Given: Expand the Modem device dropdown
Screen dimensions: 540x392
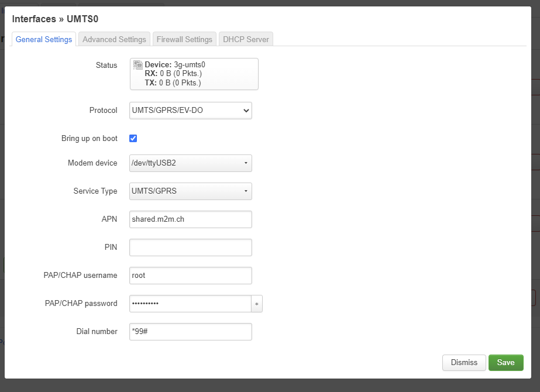Looking at the screenshot, I should (191, 163).
